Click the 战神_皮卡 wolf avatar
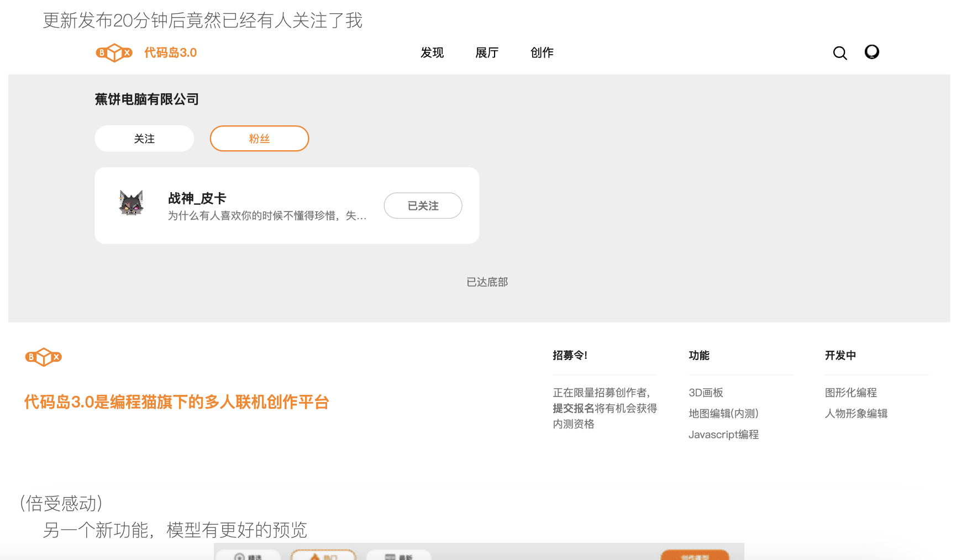This screenshot has width=956, height=560. [x=132, y=203]
